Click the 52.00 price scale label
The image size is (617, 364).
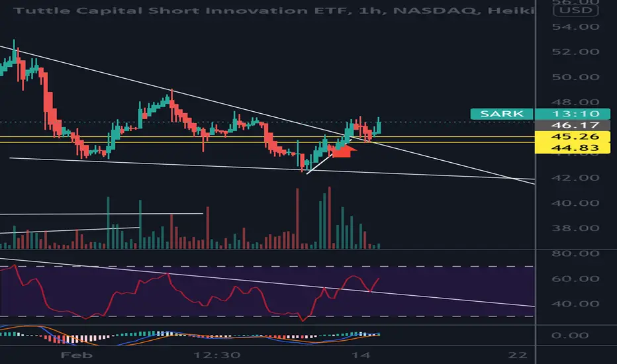click(x=576, y=52)
